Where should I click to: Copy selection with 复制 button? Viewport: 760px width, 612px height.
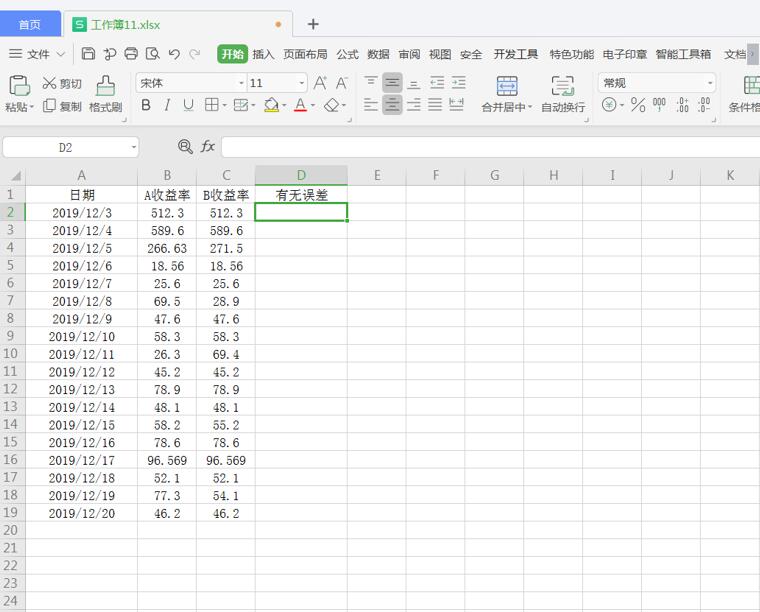point(62,106)
